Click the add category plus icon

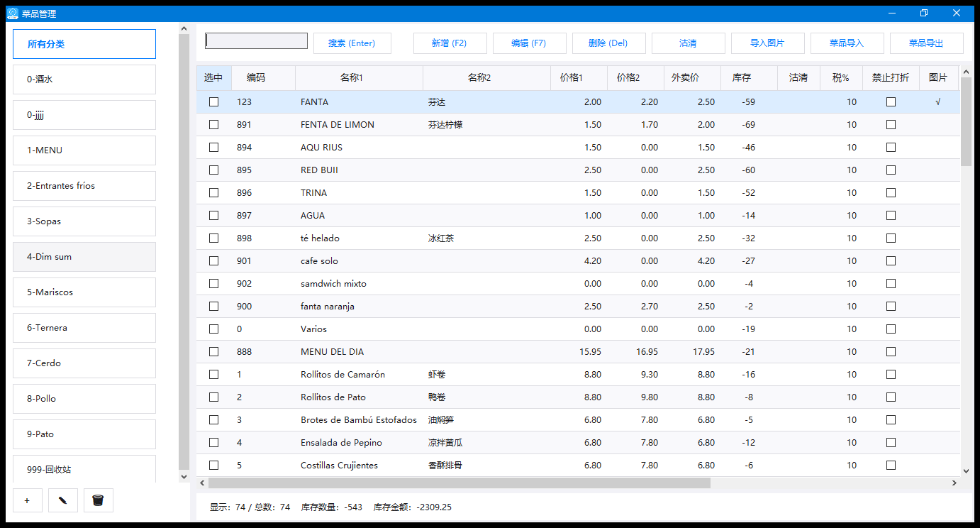tap(27, 500)
